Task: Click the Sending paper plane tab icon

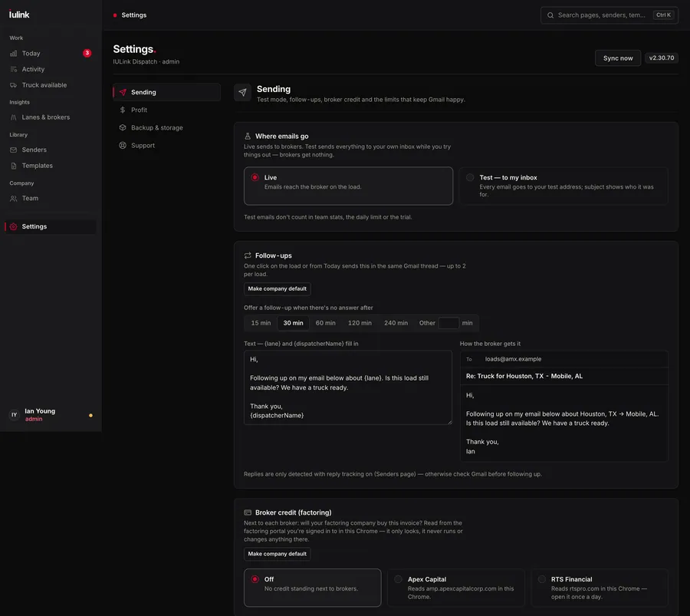Action: coord(123,92)
